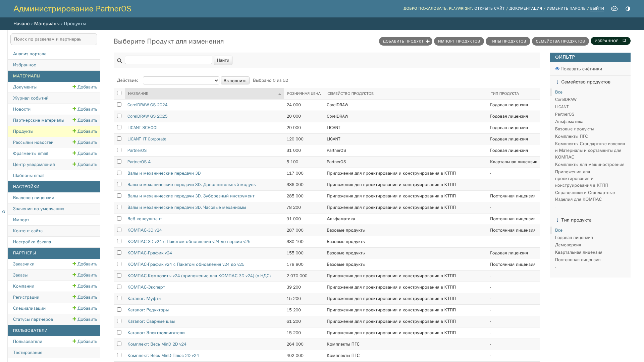
Task: Click the plus icon beside Центр уведомлений
Action: pos(74,164)
